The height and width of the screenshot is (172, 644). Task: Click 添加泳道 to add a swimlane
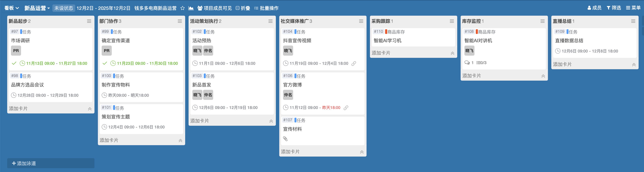(24, 163)
